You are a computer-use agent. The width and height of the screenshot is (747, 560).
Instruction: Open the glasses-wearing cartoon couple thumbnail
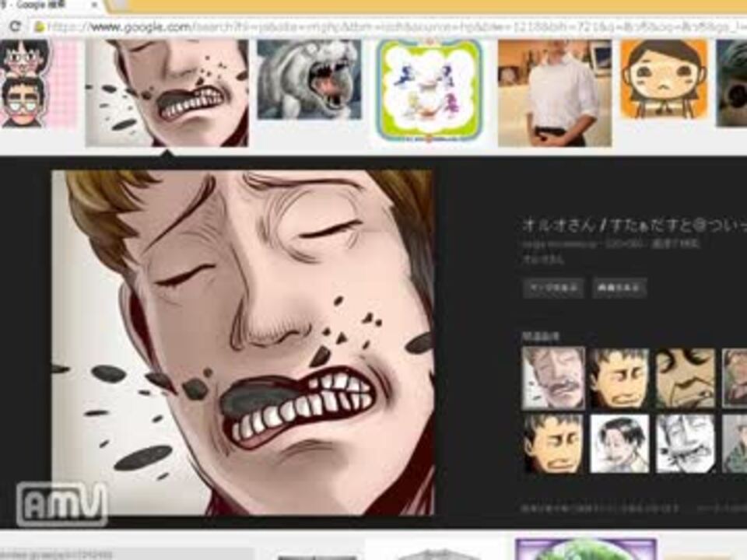39,84
